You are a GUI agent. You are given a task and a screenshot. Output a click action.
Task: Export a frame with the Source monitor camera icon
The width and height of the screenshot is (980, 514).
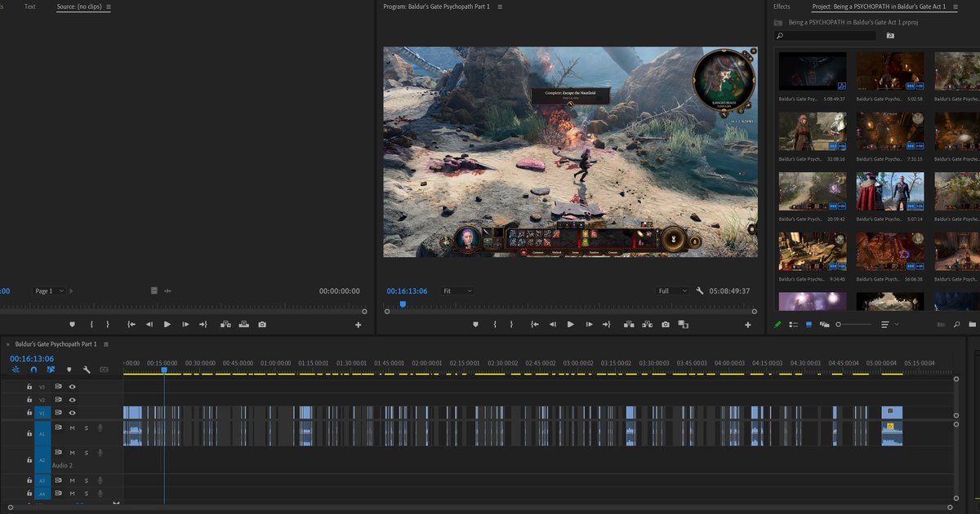[x=262, y=324]
